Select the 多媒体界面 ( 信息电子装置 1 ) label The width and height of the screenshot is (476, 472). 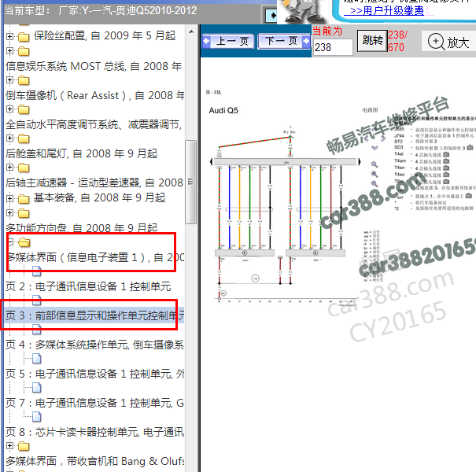coord(94,257)
